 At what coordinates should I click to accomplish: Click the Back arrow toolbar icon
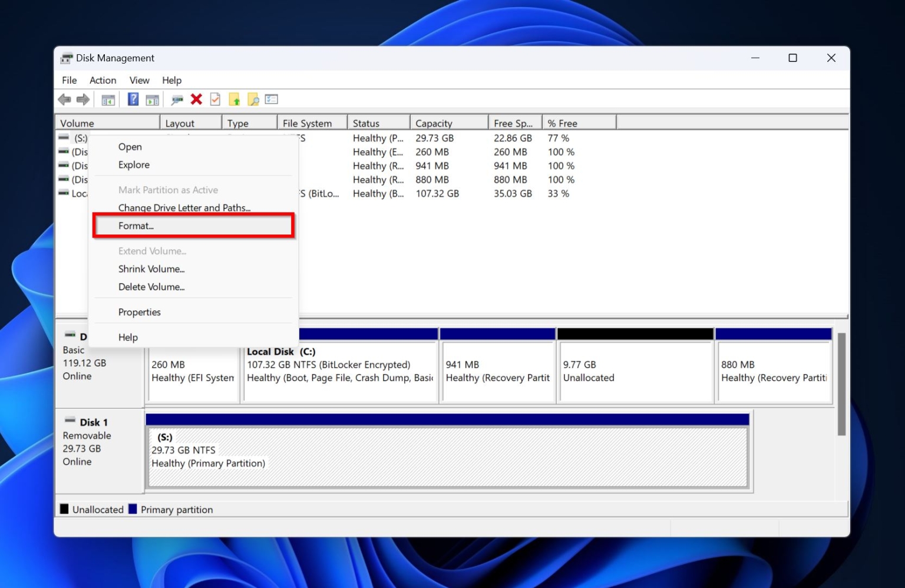(x=65, y=99)
